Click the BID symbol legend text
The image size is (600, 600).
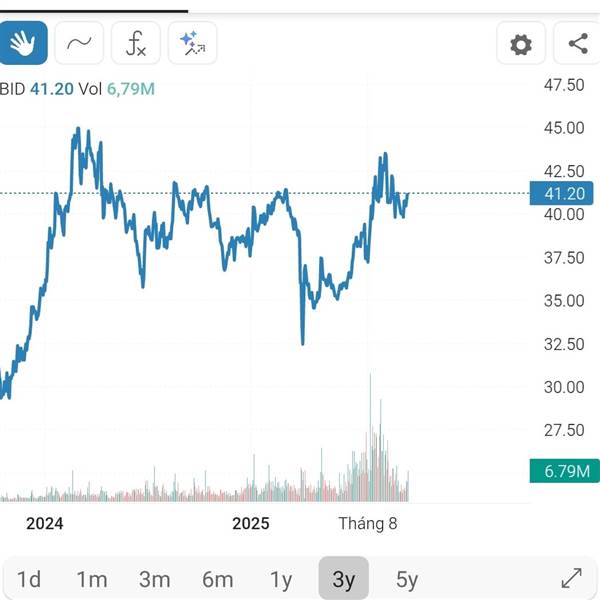click(12, 89)
